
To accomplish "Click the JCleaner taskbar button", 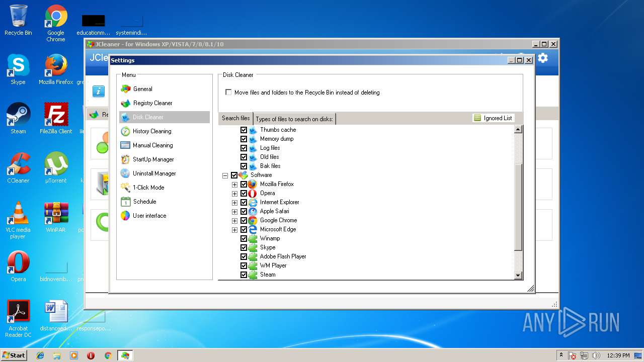I will (x=125, y=355).
